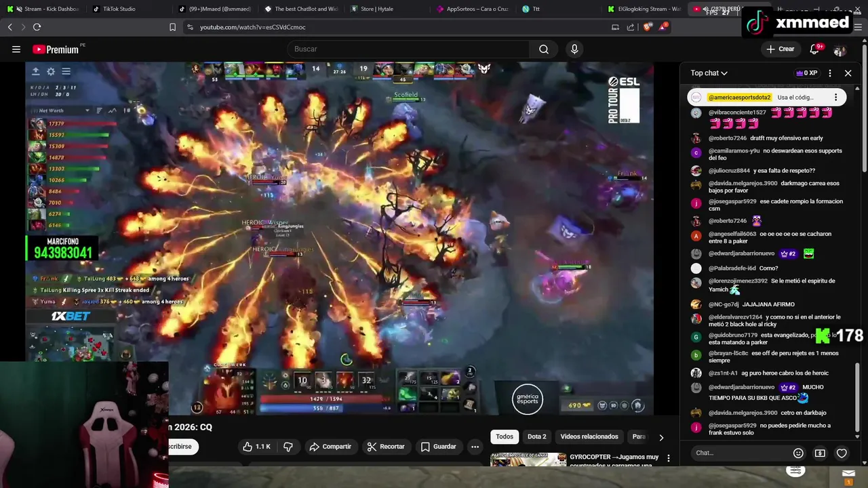This screenshot has height=488, width=868.
Task: Go back with the browser back arrow
Action: pos(10,27)
